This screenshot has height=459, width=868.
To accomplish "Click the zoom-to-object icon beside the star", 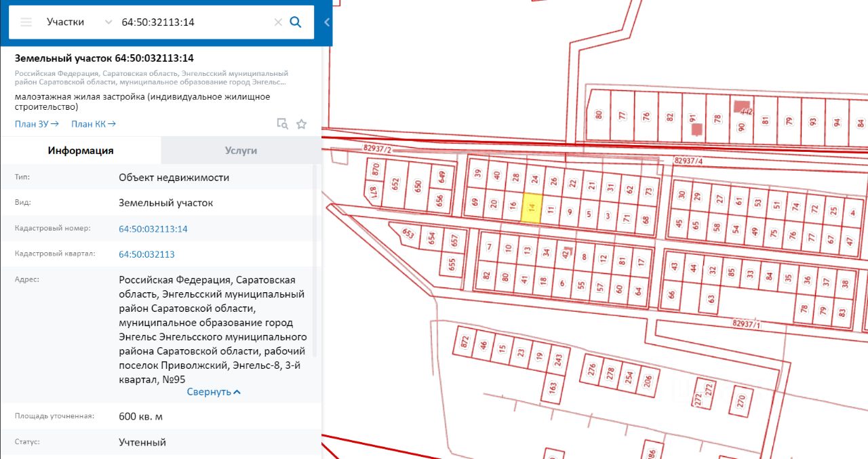I will (x=282, y=123).
